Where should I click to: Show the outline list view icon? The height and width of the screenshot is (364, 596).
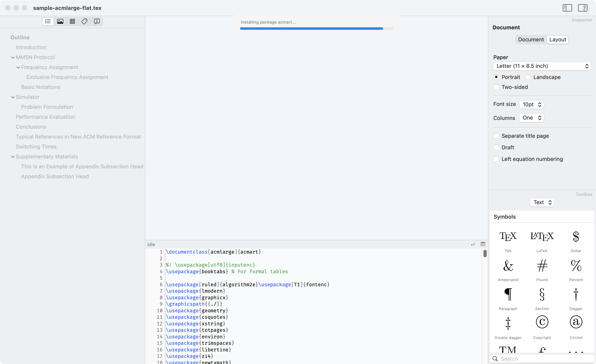(x=48, y=22)
